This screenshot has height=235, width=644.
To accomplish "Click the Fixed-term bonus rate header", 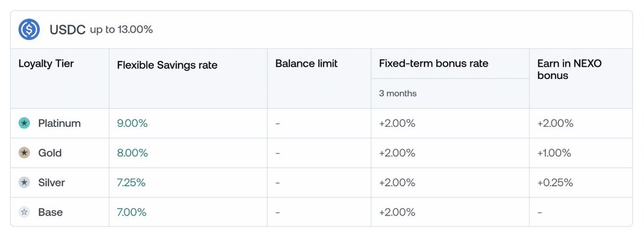I will 434,64.
